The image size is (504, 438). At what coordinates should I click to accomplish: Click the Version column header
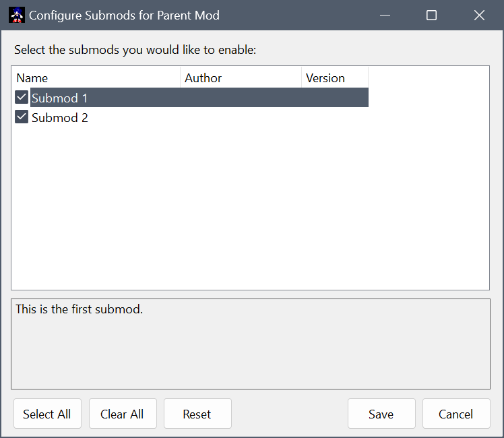tap(334, 78)
